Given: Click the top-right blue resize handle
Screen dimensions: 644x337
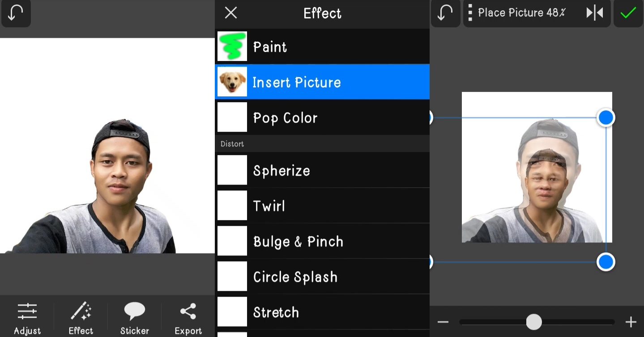Looking at the screenshot, I should (x=606, y=117).
